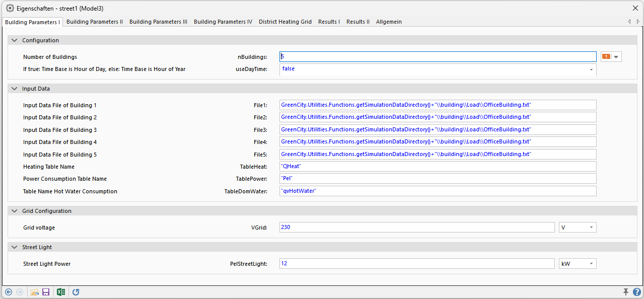The height and width of the screenshot is (299, 644).
Task: Export parameters with the Excel icon
Action: [x=61, y=292]
